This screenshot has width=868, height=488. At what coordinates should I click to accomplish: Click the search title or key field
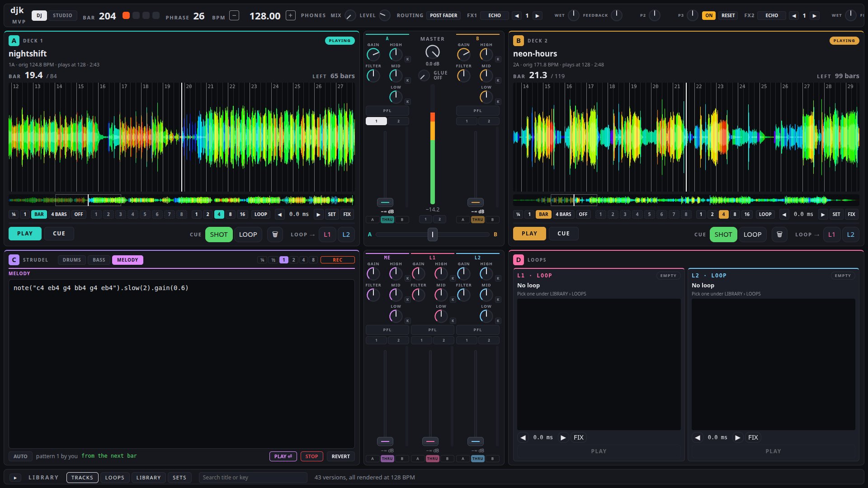pyautogui.click(x=253, y=478)
